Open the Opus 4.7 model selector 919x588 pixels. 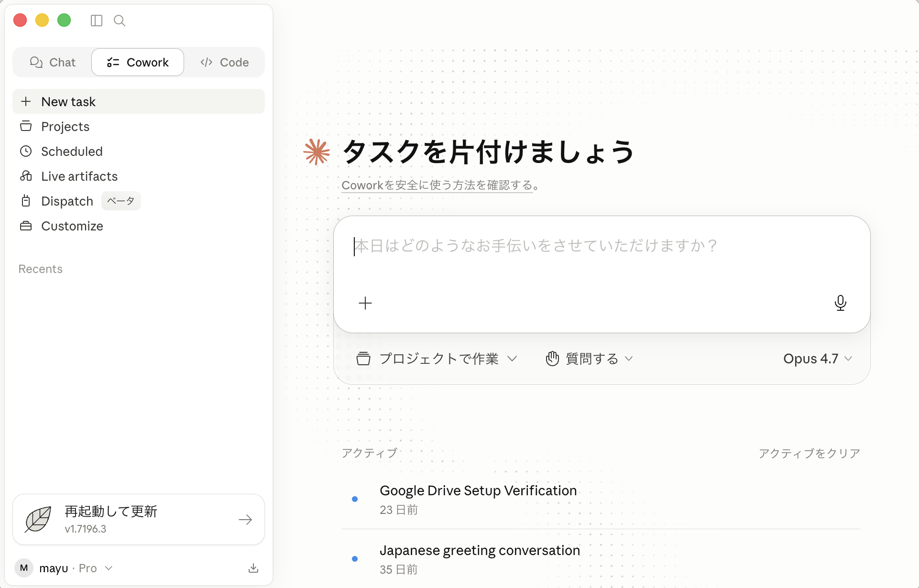[x=818, y=359]
